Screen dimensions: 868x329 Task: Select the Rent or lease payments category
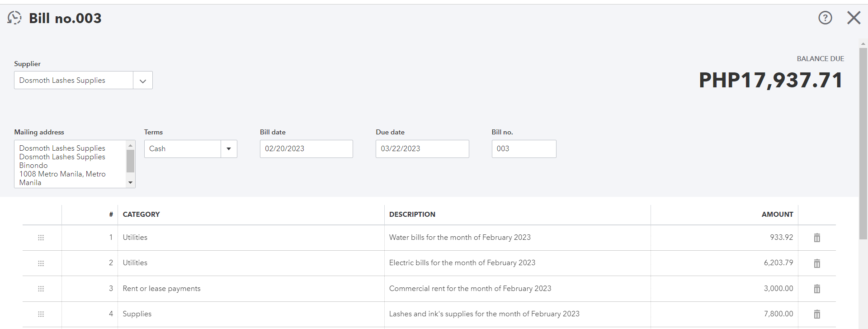(x=161, y=289)
